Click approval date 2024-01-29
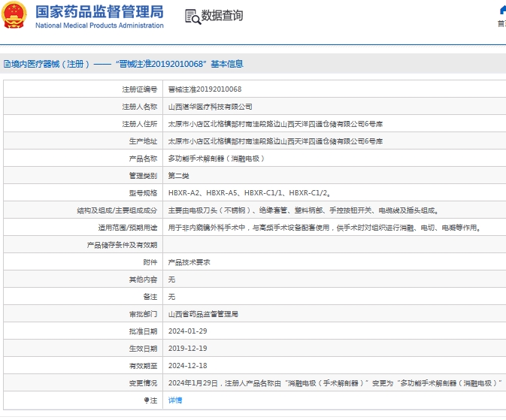 click(187, 331)
